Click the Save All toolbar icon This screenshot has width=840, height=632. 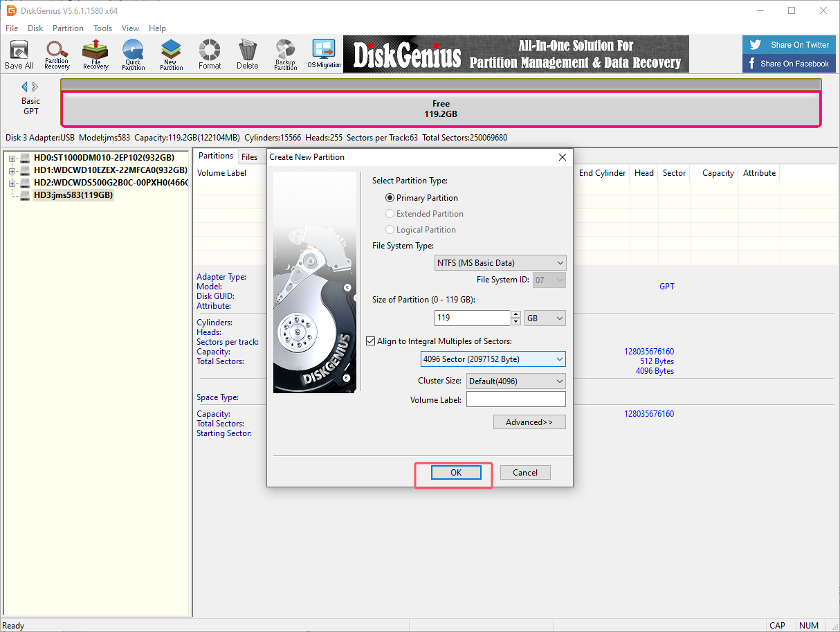(19, 54)
